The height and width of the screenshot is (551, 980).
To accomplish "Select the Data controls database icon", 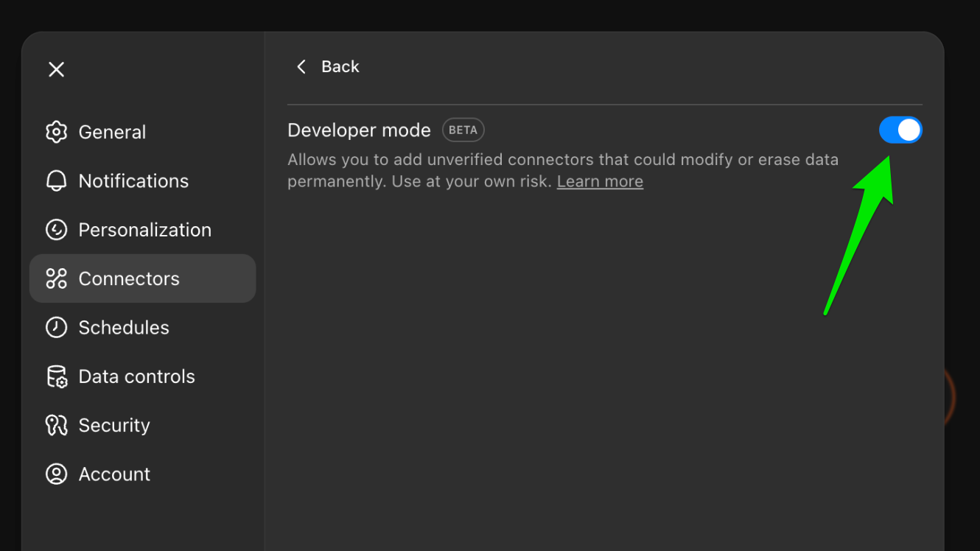I will 57,376.
